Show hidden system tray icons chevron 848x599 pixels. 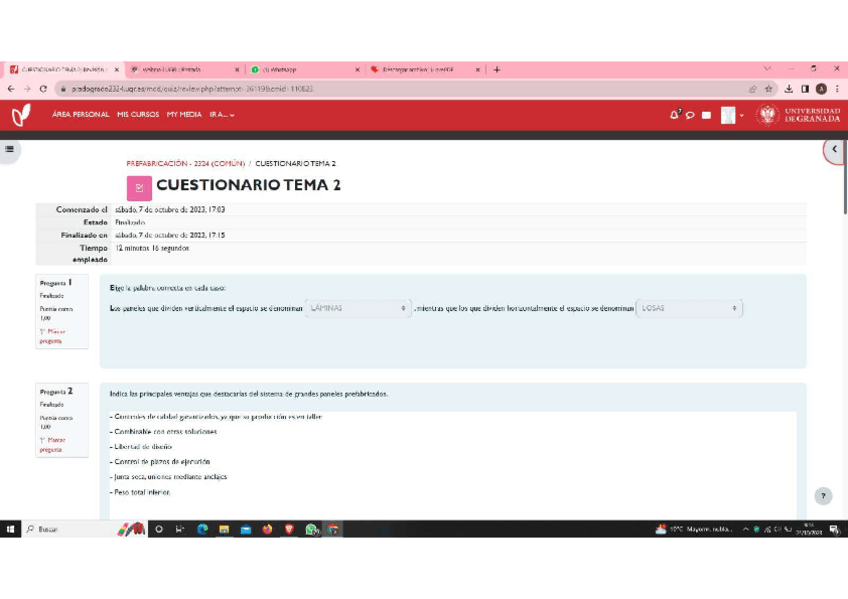tap(746, 529)
